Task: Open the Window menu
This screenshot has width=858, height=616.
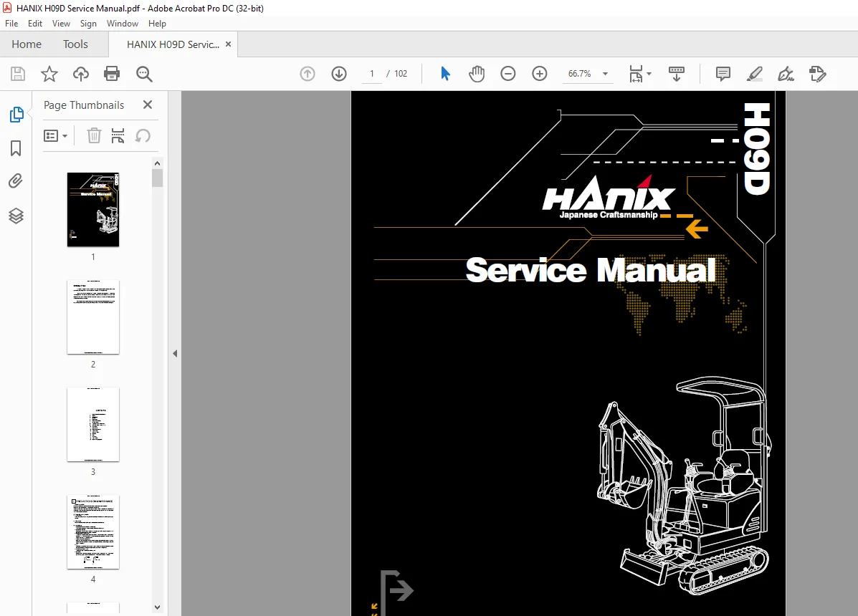Action: pyautogui.click(x=123, y=24)
